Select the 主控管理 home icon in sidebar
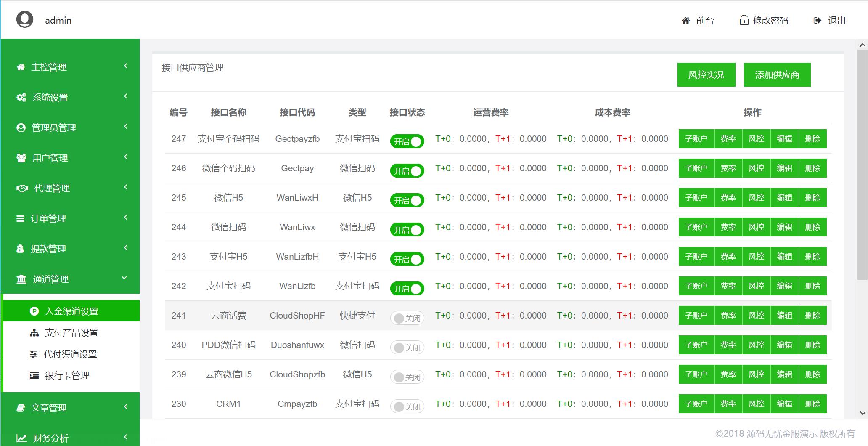 pos(20,66)
